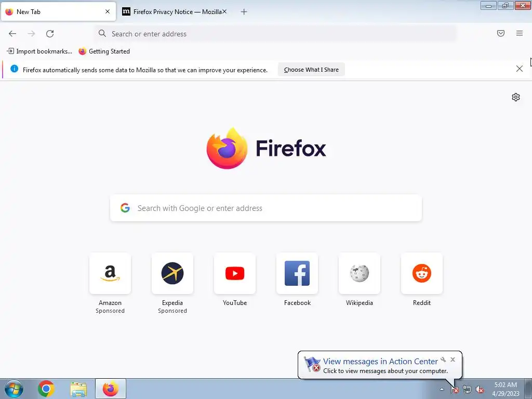The height and width of the screenshot is (399, 532).
Task: Click Choose What I Share button
Action: pyautogui.click(x=311, y=70)
